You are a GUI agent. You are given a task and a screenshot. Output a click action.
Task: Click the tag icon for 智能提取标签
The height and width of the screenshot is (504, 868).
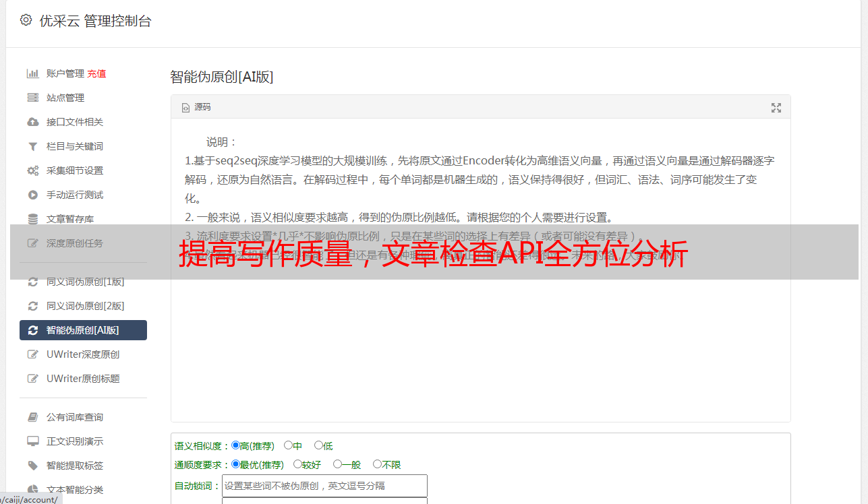(32, 466)
